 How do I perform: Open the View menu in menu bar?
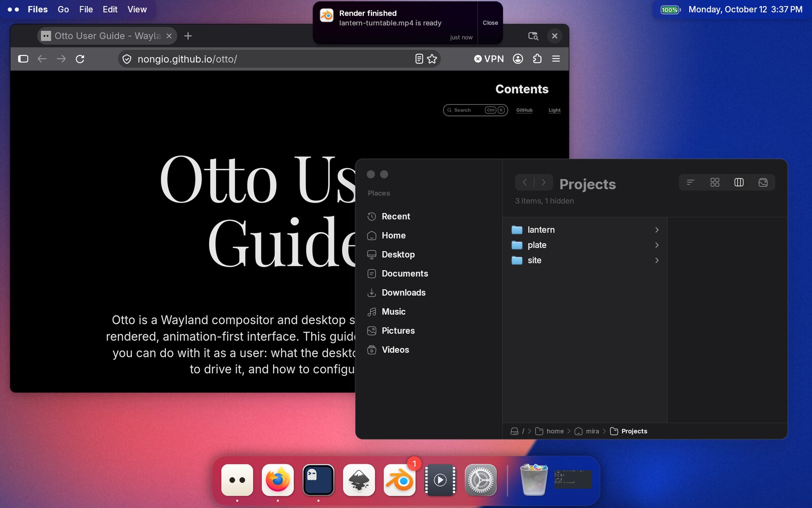click(x=137, y=9)
